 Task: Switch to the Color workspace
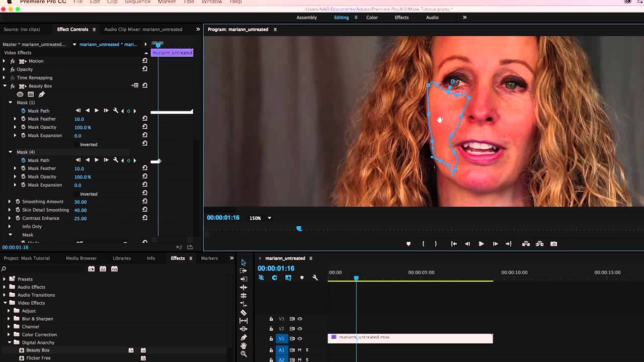click(x=372, y=18)
